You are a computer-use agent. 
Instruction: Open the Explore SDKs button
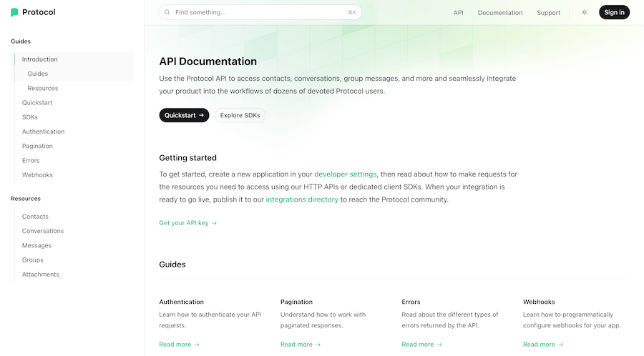(240, 115)
